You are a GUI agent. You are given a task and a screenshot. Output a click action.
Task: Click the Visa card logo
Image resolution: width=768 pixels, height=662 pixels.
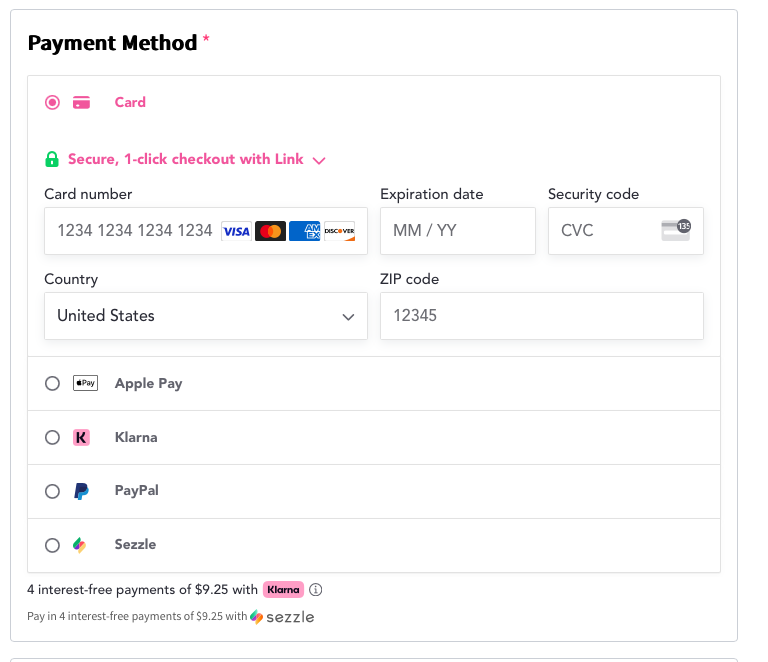236,231
